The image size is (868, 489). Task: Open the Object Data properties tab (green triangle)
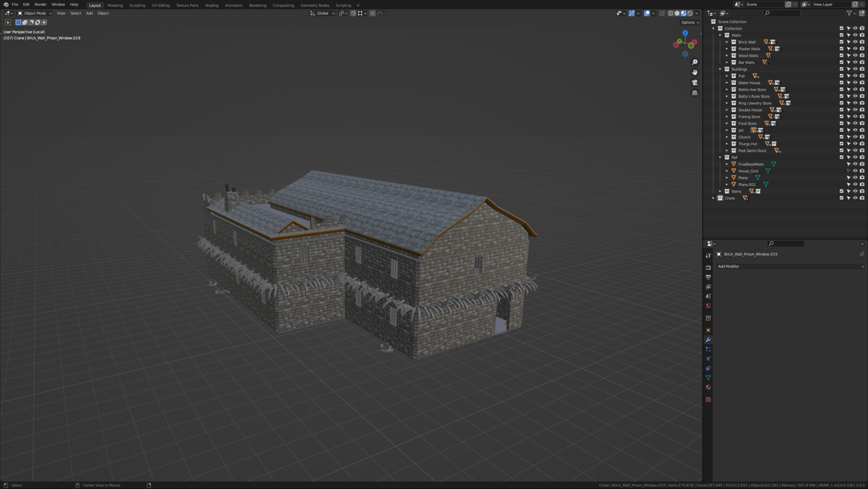point(708,378)
